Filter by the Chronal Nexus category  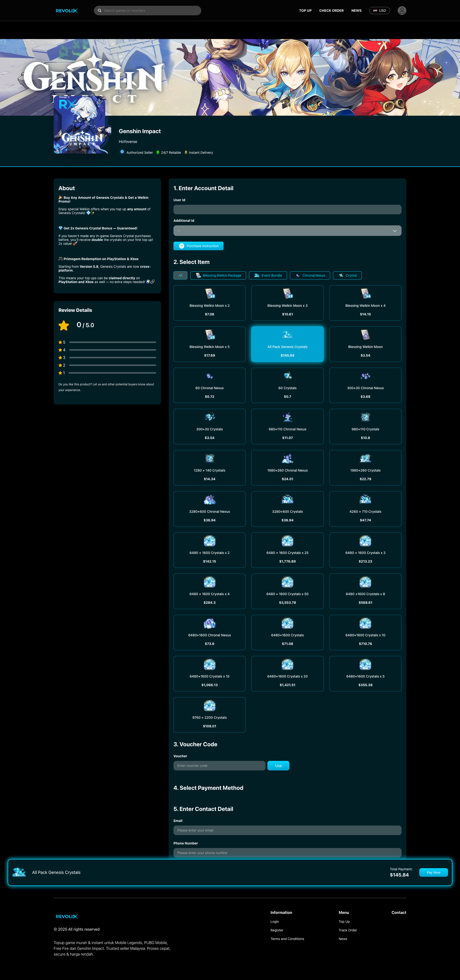(310, 275)
